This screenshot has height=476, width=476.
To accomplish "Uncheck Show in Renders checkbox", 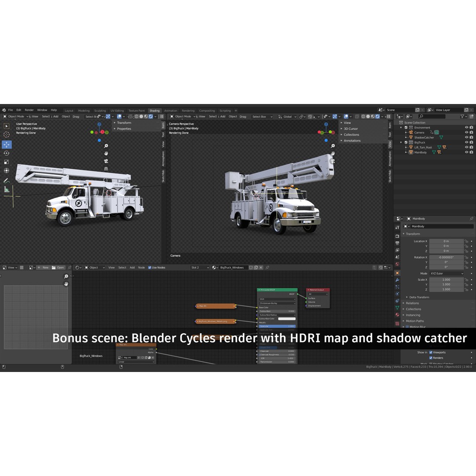I will tap(431, 358).
